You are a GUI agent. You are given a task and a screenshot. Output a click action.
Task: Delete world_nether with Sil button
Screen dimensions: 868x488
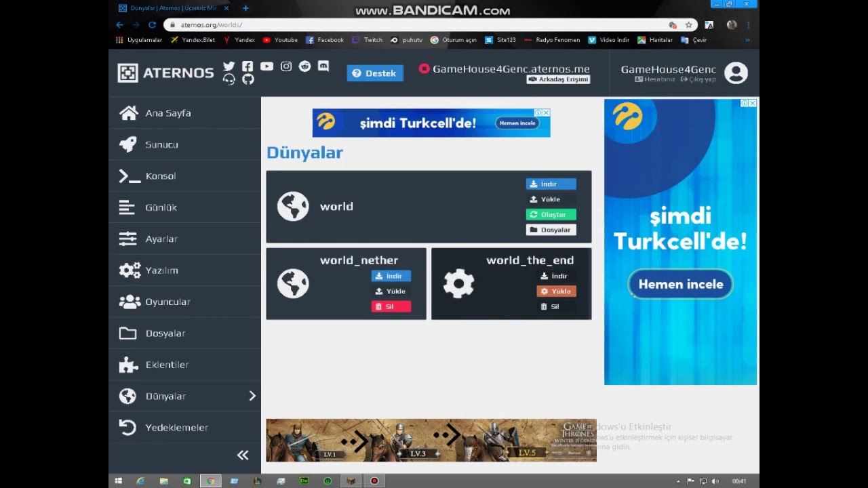click(391, 306)
